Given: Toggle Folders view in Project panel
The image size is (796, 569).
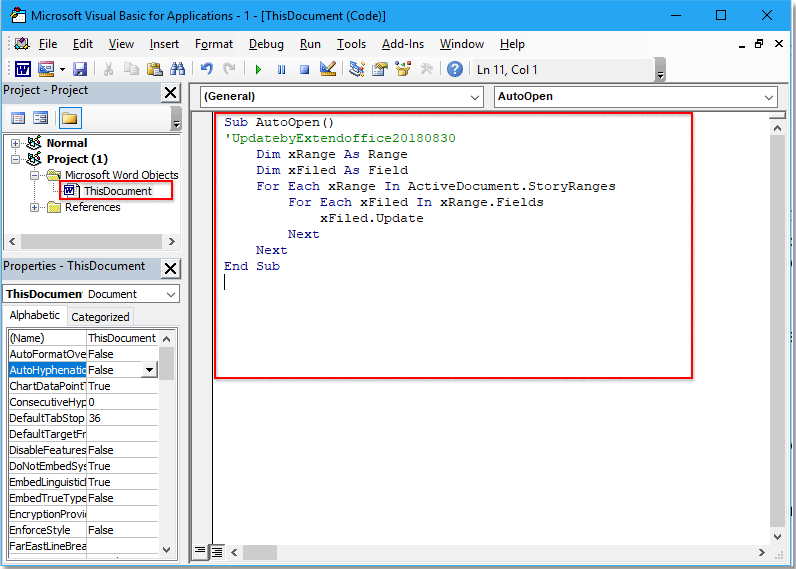Looking at the screenshot, I should (69, 118).
